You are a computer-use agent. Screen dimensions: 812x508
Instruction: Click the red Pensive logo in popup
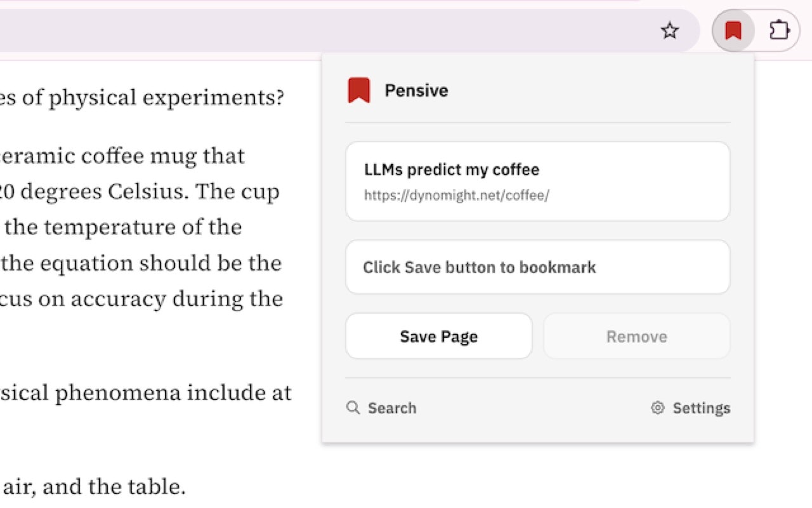(x=359, y=90)
